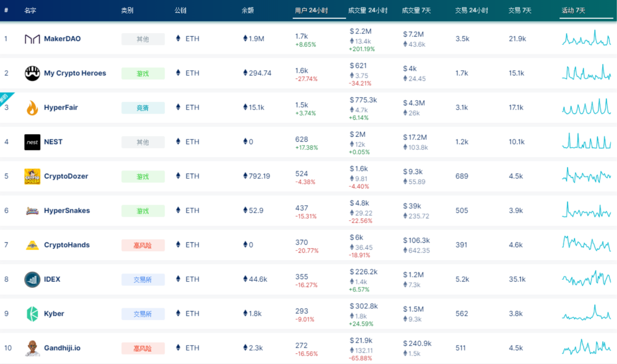The height and width of the screenshot is (364, 617).
Task: Click IDEX 7-day transactions 35.1k
Action: click(x=517, y=279)
